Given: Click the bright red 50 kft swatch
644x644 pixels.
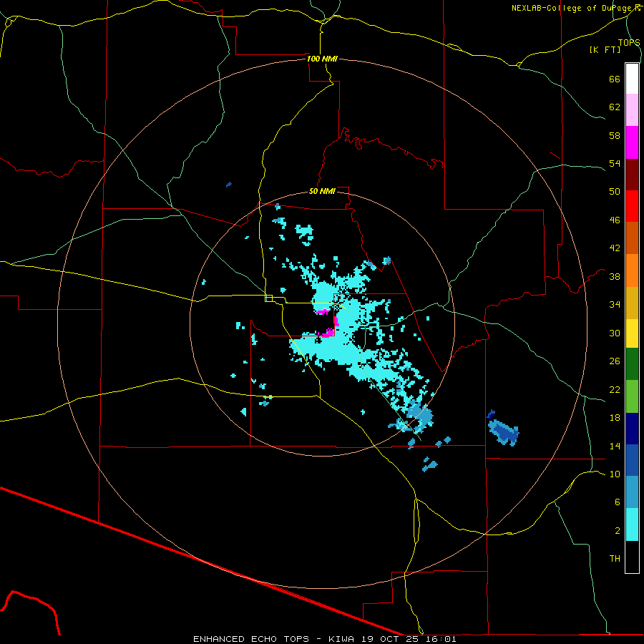Looking at the screenshot, I should 632,206.
